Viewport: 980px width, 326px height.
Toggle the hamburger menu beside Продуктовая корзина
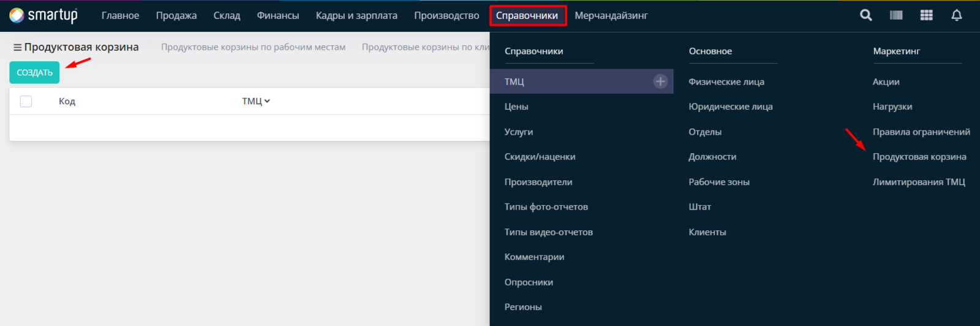18,47
